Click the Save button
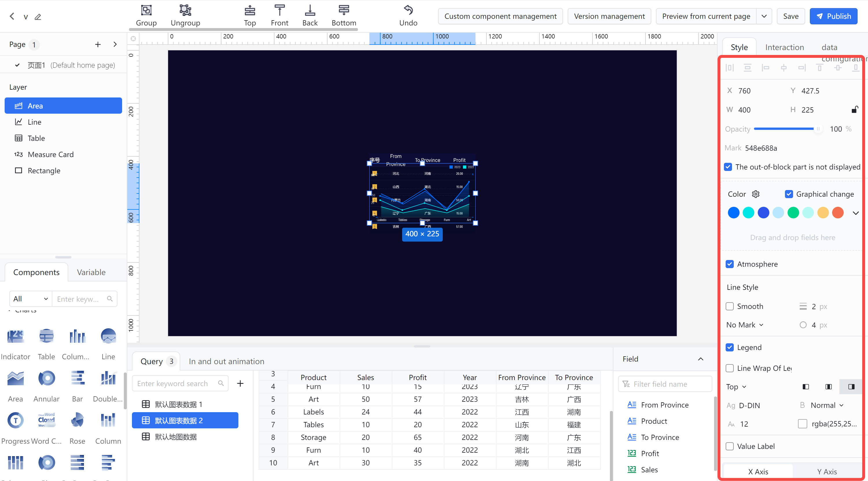The width and height of the screenshot is (868, 481). pyautogui.click(x=790, y=16)
